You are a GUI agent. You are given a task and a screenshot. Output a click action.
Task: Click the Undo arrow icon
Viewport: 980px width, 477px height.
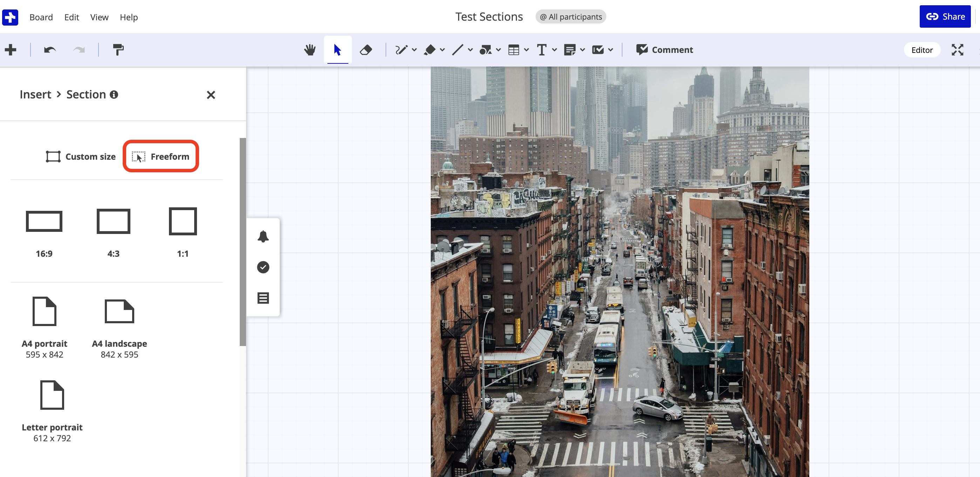tap(50, 50)
